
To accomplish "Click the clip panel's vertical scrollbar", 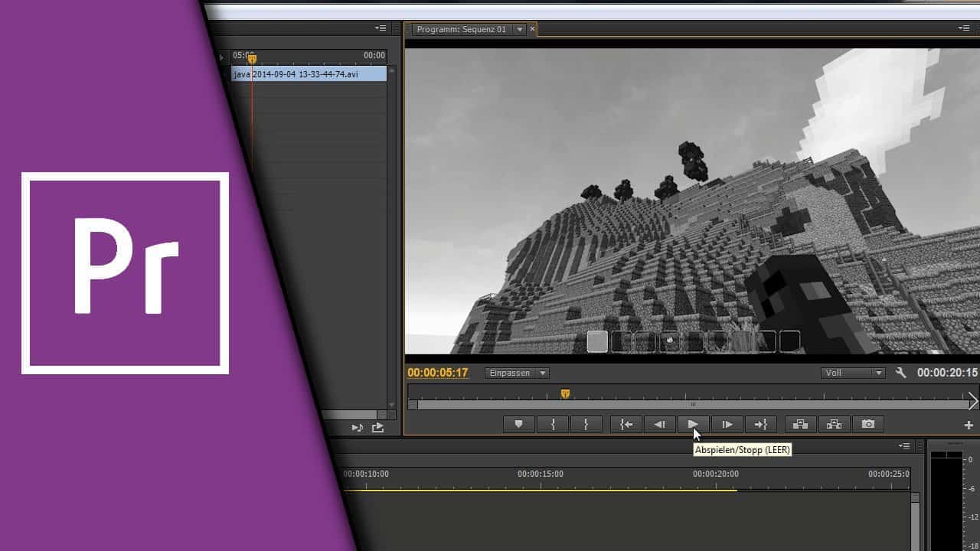I will [392, 237].
